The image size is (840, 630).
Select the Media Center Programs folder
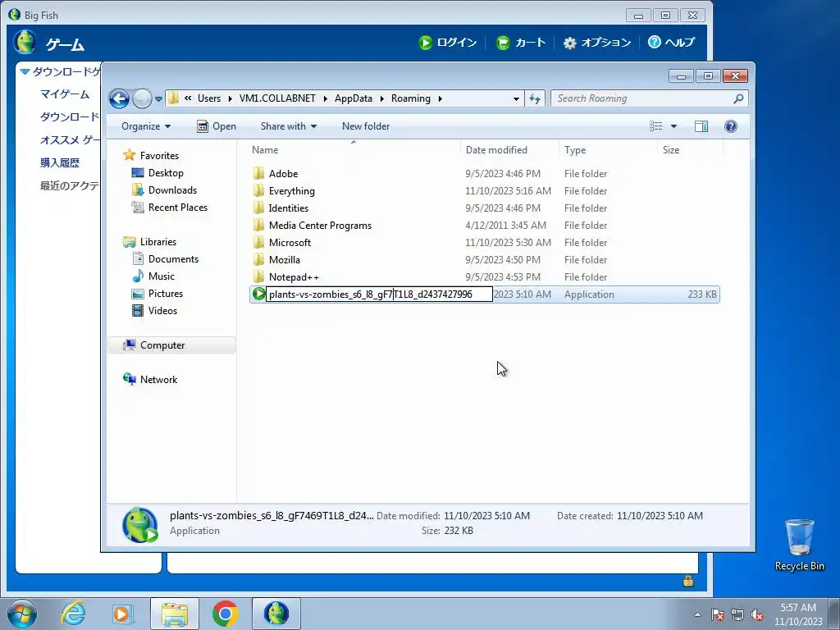(321, 225)
